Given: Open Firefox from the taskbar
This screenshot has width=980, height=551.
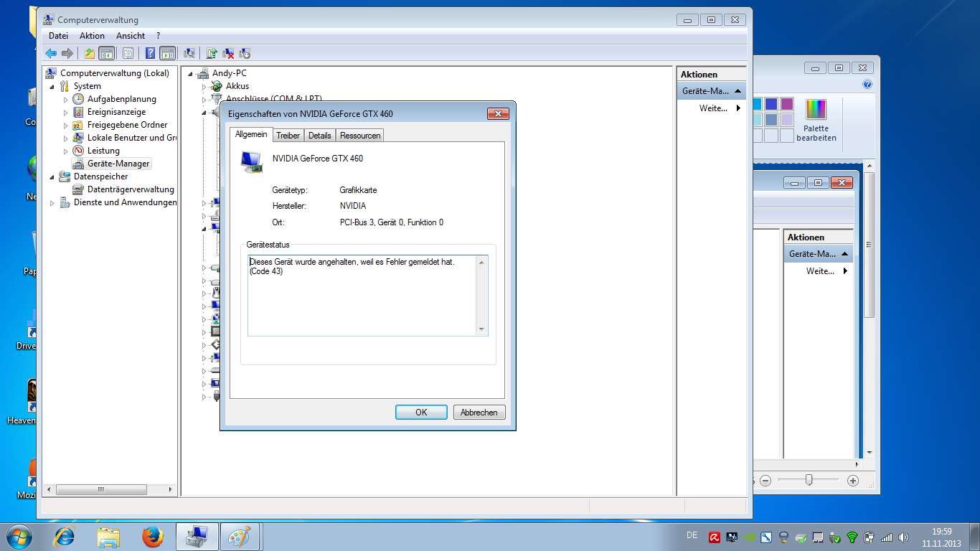Looking at the screenshot, I should pyautogui.click(x=152, y=537).
